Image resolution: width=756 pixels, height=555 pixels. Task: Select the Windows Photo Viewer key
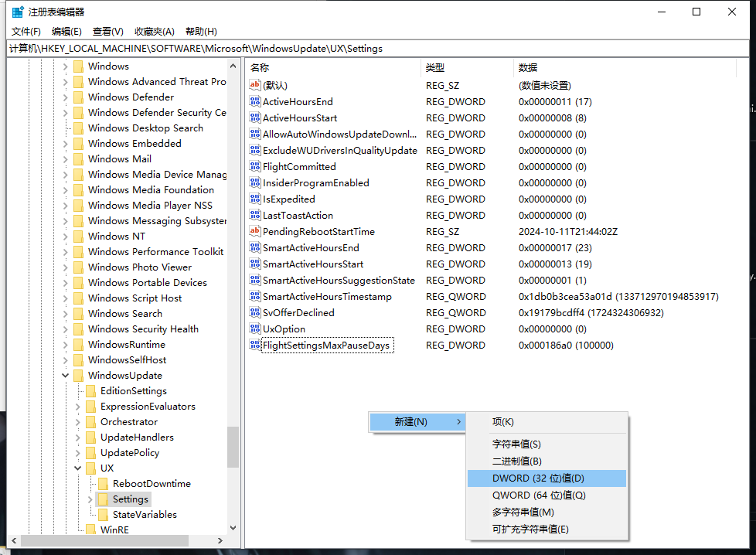[140, 267]
